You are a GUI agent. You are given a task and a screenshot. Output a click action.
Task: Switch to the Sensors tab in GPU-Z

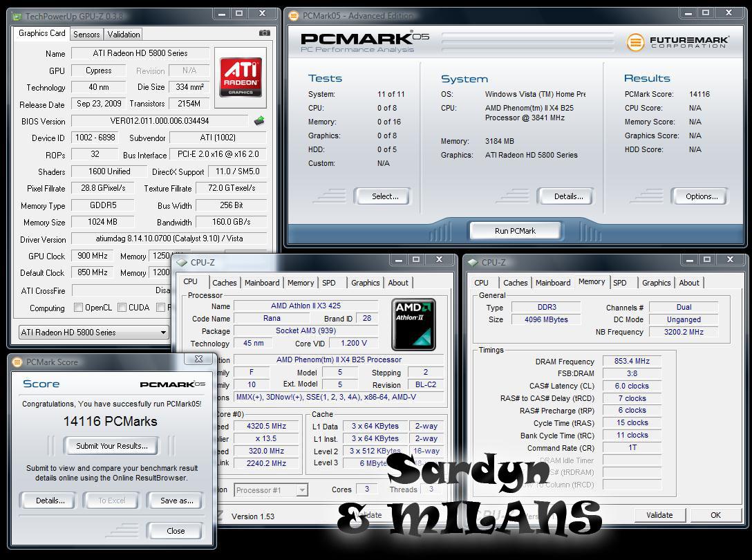(86, 34)
